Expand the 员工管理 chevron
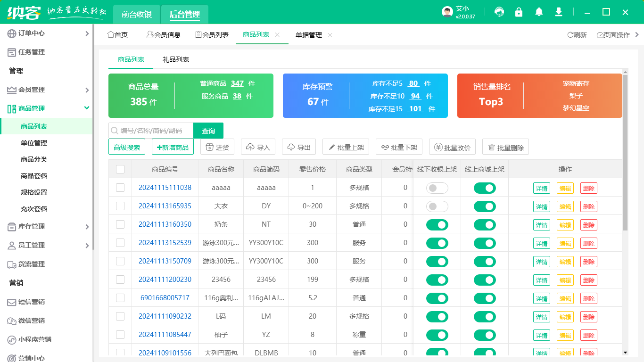Viewport: 644px width, 362px height. (87, 246)
